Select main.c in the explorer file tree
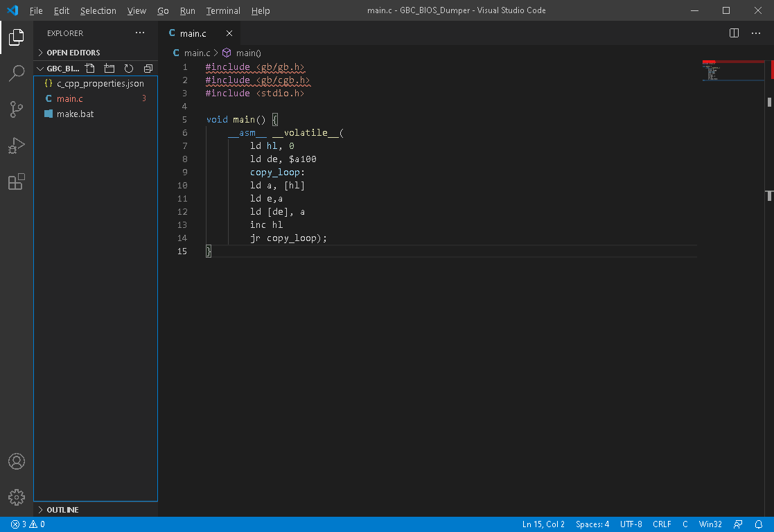This screenshot has height=532, width=774. tap(95, 98)
